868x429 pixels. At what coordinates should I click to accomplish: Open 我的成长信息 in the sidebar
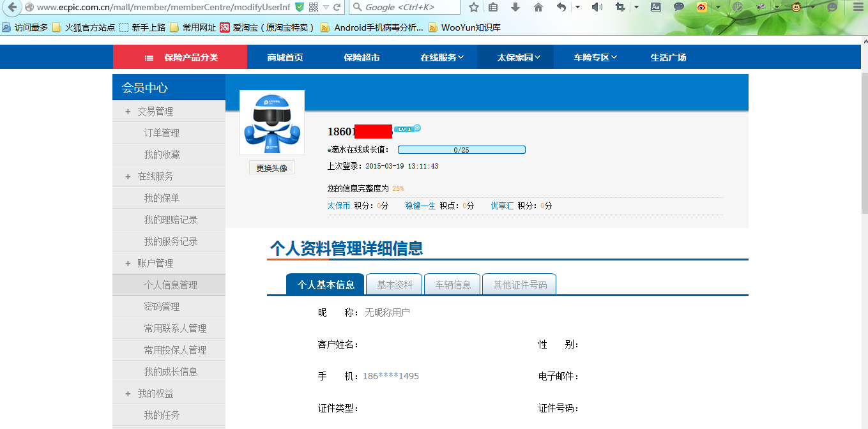[x=169, y=372]
